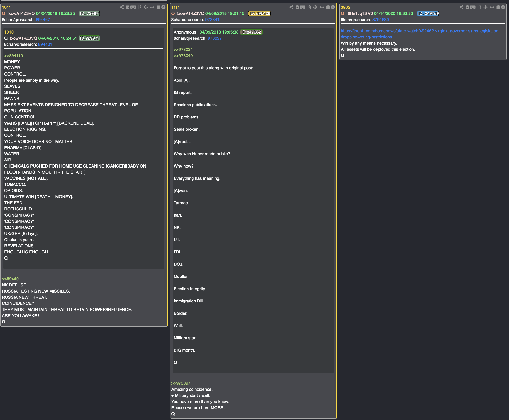The height and width of the screenshot is (420, 509).
Task: Click the line 'ARE YOU AWAKE?'
Action: (x=21, y=316)
